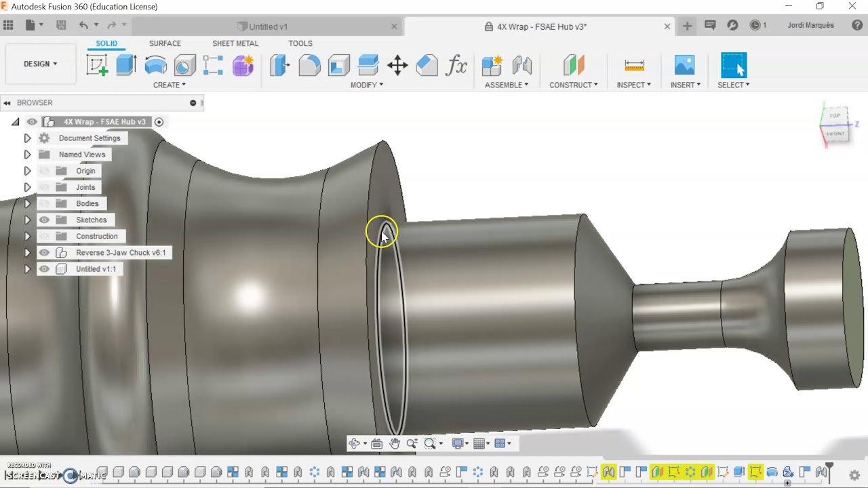Viewport: 868px width, 488px height.
Task: Open the DESIGN workspace dropdown
Action: tap(40, 64)
